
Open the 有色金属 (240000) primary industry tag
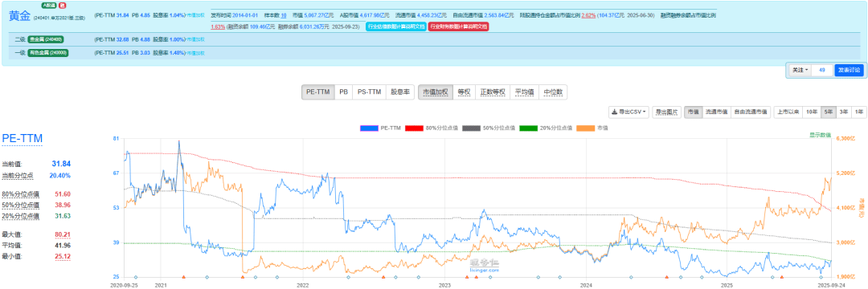pyautogui.click(x=47, y=53)
